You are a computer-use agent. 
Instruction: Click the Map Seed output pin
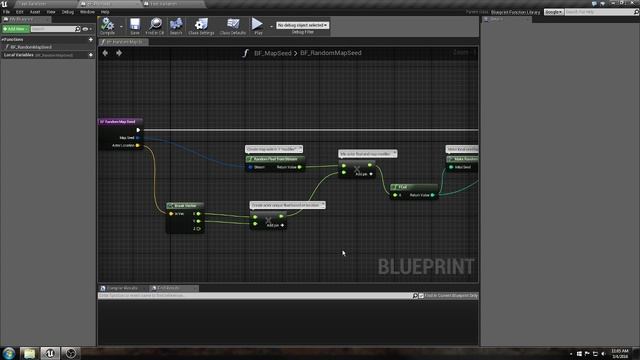pyautogui.click(x=138, y=138)
